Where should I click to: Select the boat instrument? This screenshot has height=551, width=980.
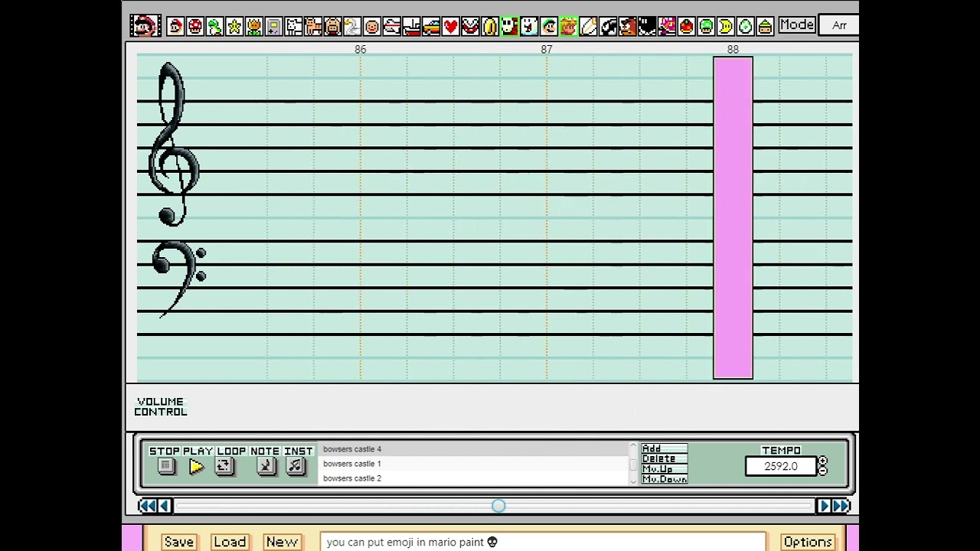411,27
